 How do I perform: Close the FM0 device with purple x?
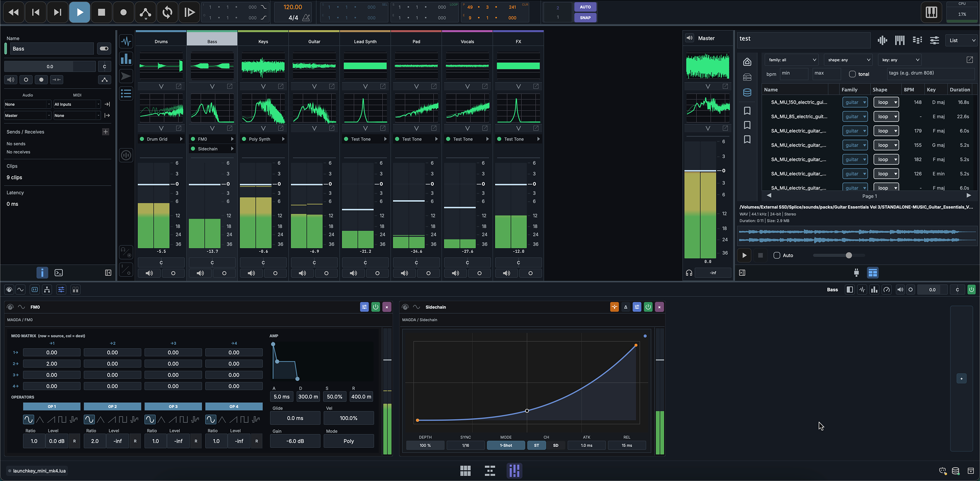pos(387,307)
